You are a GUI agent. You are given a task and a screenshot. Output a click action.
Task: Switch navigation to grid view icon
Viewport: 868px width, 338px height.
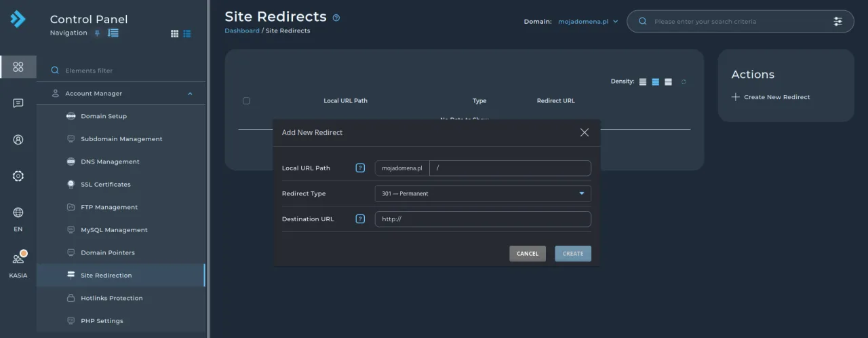tap(174, 33)
